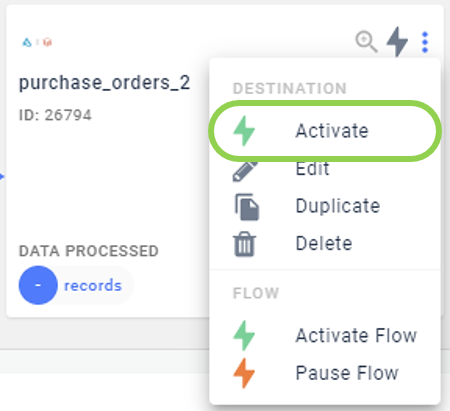
Task: Select the Delete menu entry
Action: pyautogui.click(x=325, y=243)
